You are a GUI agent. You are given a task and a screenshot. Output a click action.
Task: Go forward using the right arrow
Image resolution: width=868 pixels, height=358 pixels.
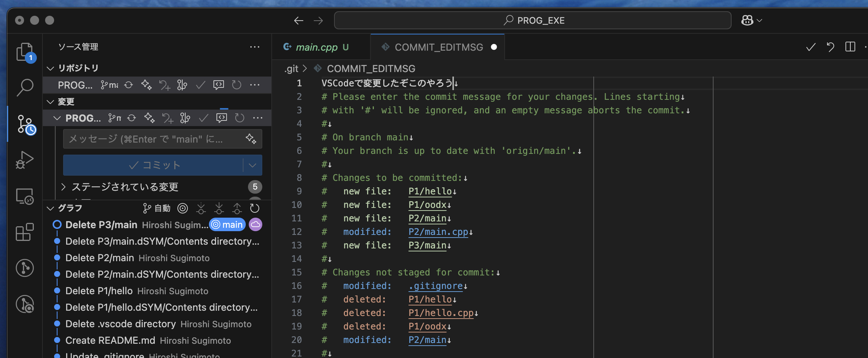[x=318, y=21]
